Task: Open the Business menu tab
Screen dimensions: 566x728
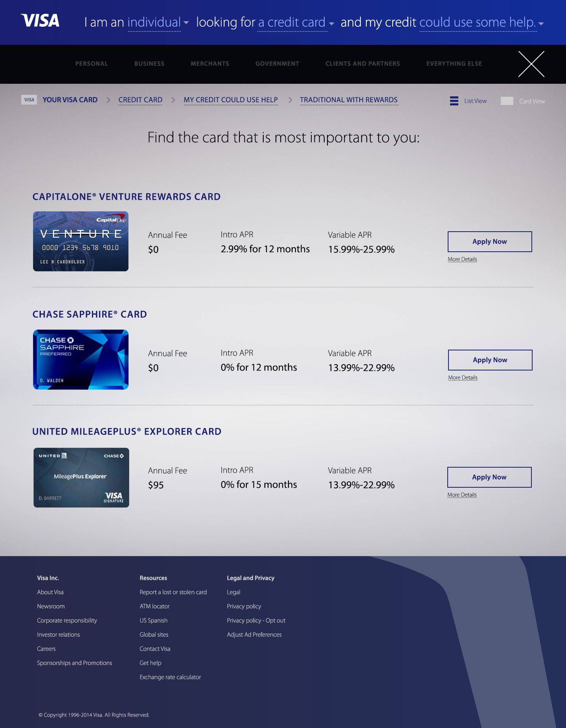Action: pyautogui.click(x=149, y=64)
